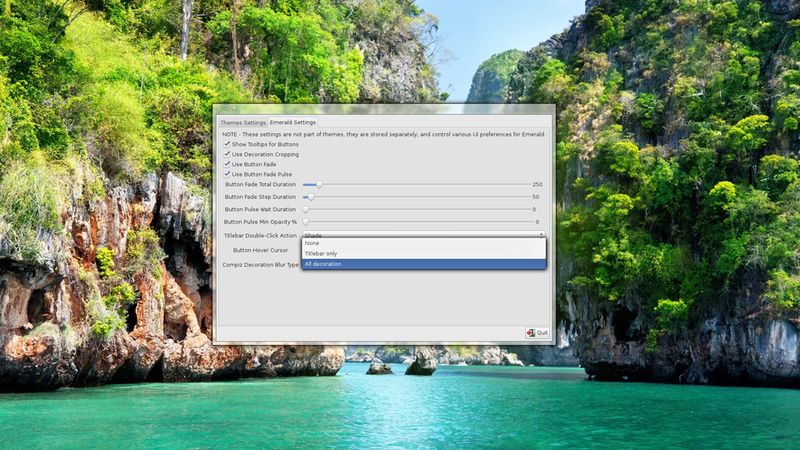This screenshot has height=450, width=800.
Task: Turn off Use Button Fade Pulse
Action: tap(227, 174)
